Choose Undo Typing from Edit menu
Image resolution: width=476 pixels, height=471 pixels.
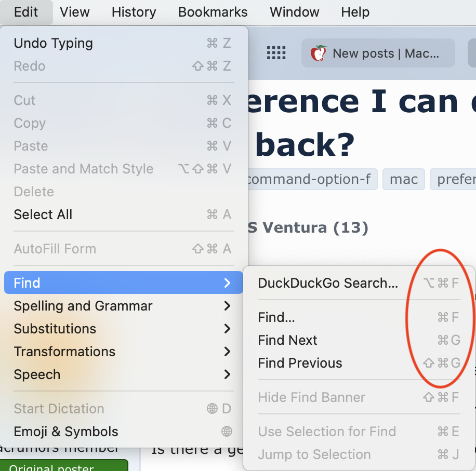tap(54, 43)
